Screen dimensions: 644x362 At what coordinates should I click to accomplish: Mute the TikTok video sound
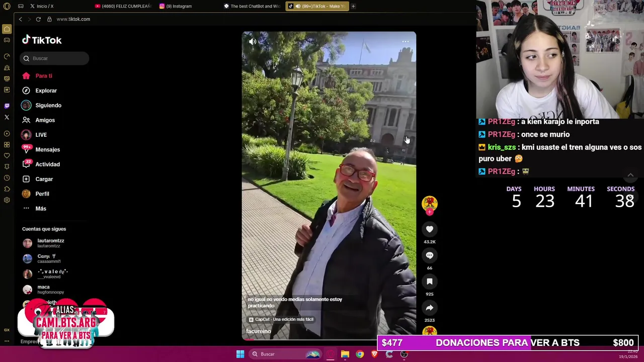(x=253, y=42)
